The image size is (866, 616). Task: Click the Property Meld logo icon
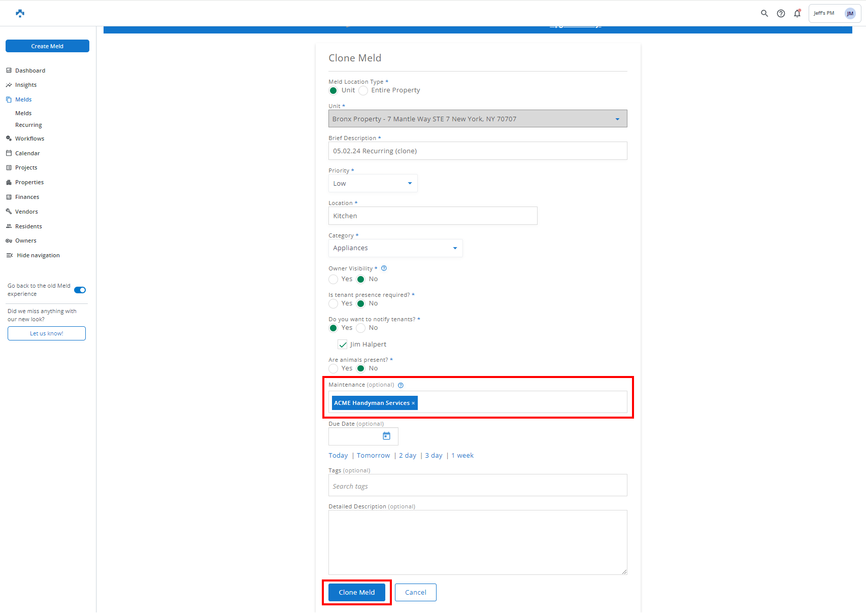click(x=20, y=13)
